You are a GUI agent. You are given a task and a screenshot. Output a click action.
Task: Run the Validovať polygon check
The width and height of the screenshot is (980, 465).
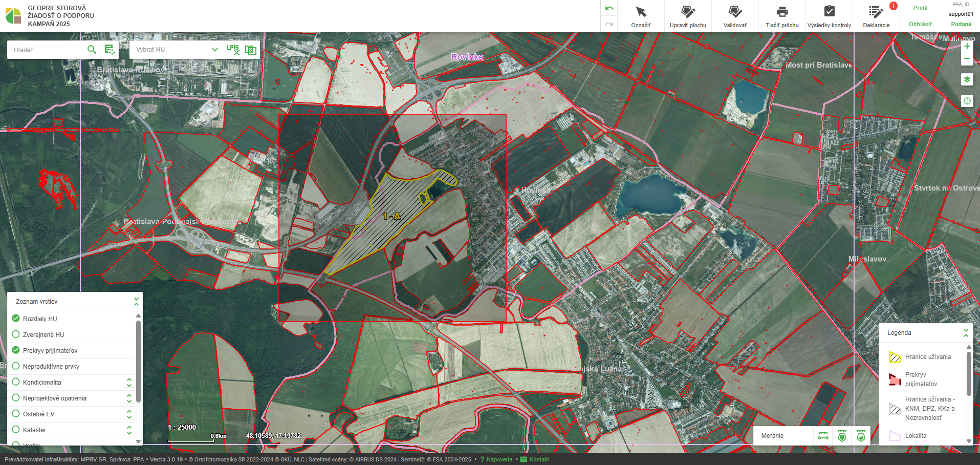tap(735, 12)
